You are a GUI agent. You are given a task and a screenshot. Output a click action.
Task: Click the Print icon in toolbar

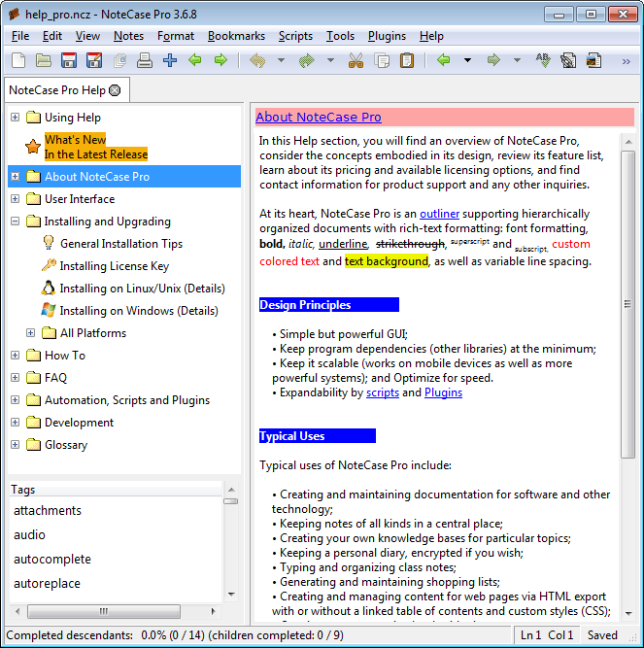[145, 60]
